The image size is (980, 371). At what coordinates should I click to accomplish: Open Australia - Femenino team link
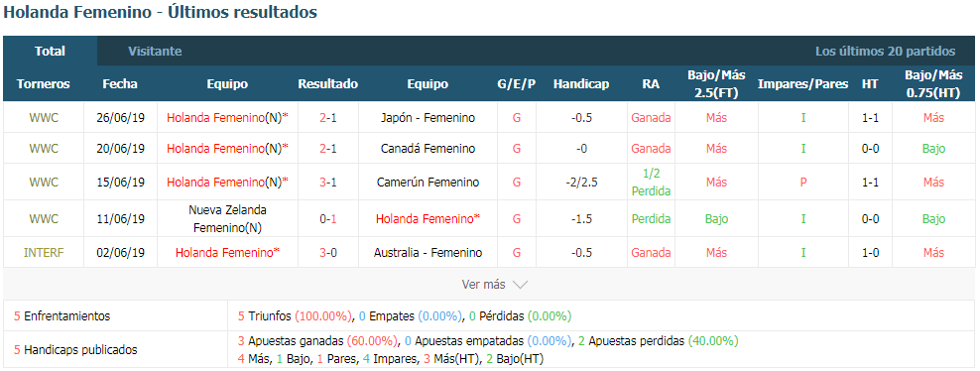click(x=429, y=253)
